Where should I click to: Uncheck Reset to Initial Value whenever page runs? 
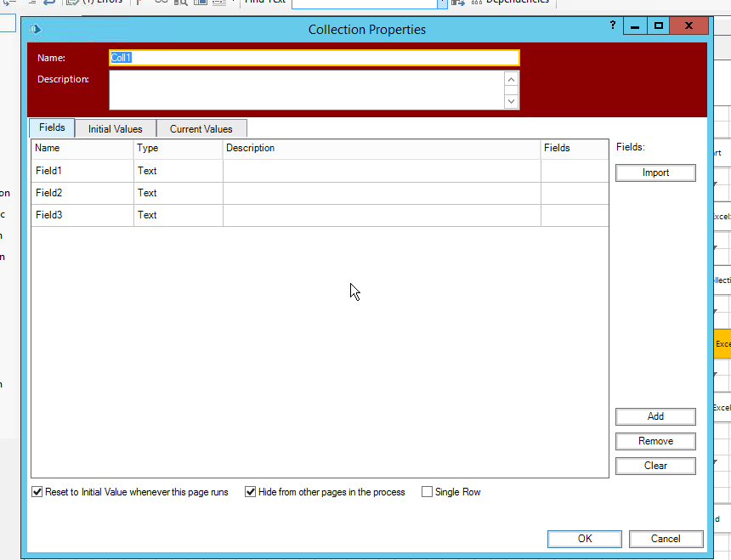(37, 492)
